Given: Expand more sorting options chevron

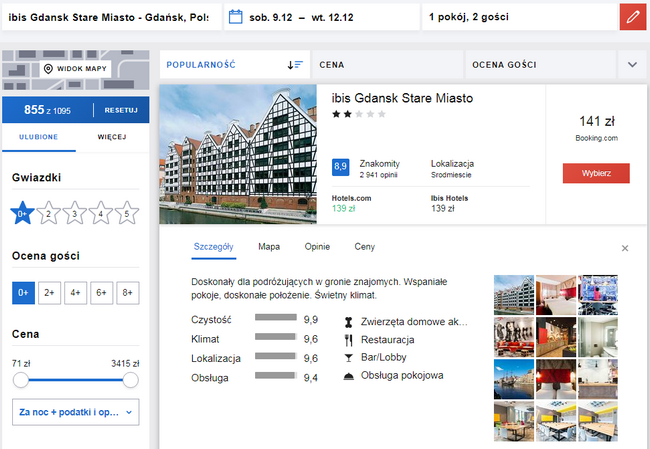Looking at the screenshot, I should tap(632, 65).
